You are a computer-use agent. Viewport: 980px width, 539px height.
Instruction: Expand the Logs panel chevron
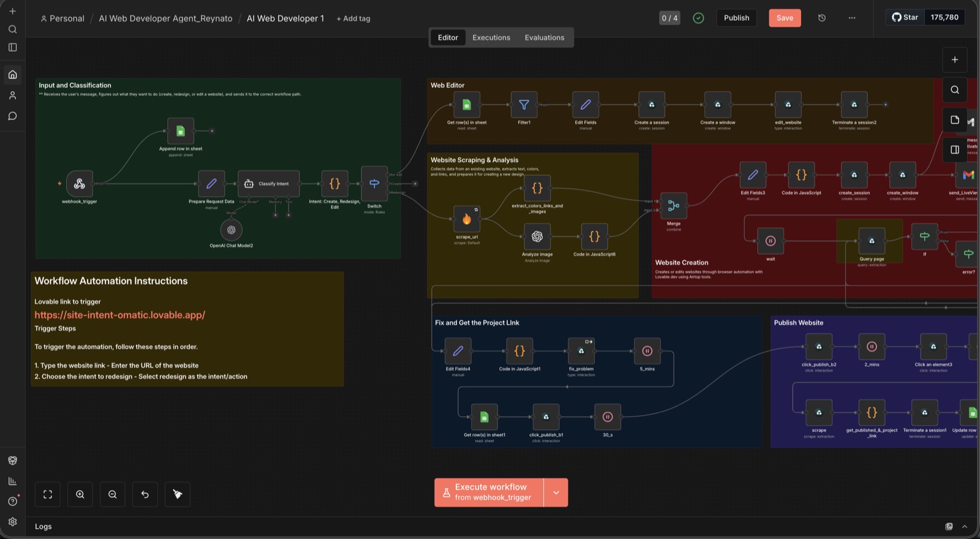tap(965, 527)
